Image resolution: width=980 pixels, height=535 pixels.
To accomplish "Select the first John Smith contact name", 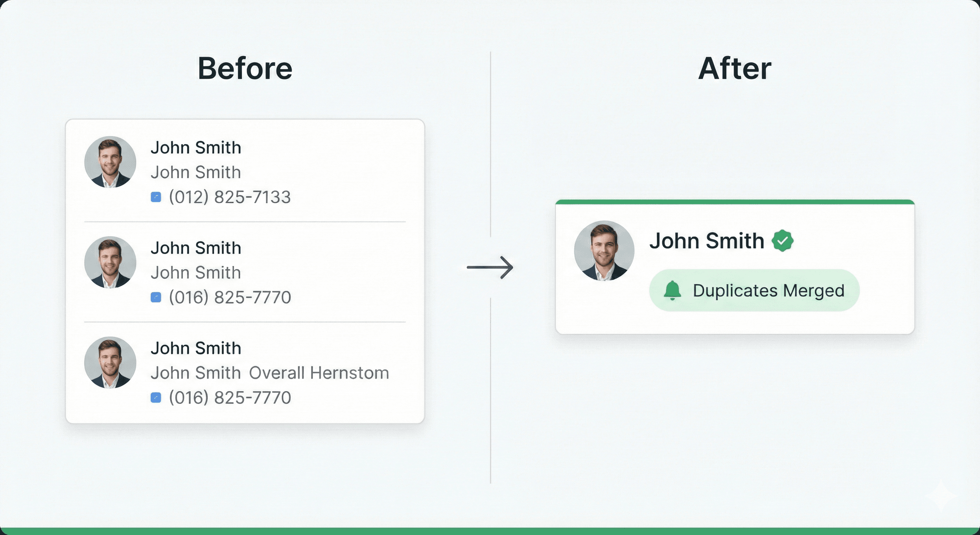I will coord(196,148).
